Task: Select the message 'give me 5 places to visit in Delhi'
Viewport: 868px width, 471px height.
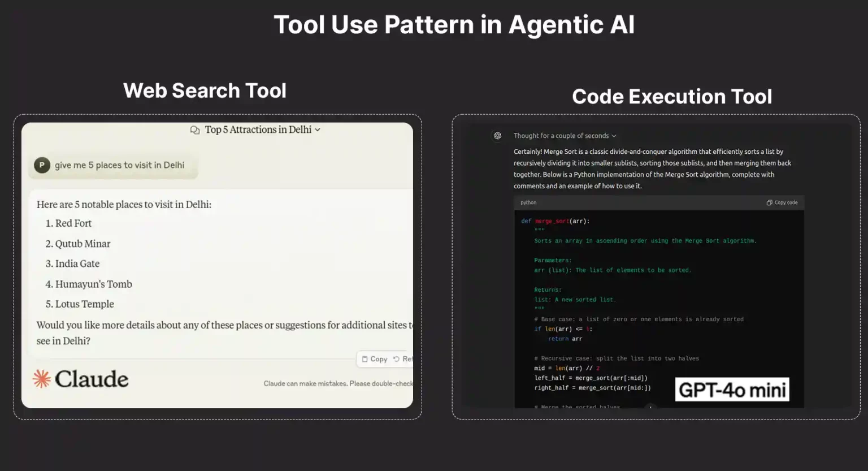Action: pyautogui.click(x=119, y=165)
